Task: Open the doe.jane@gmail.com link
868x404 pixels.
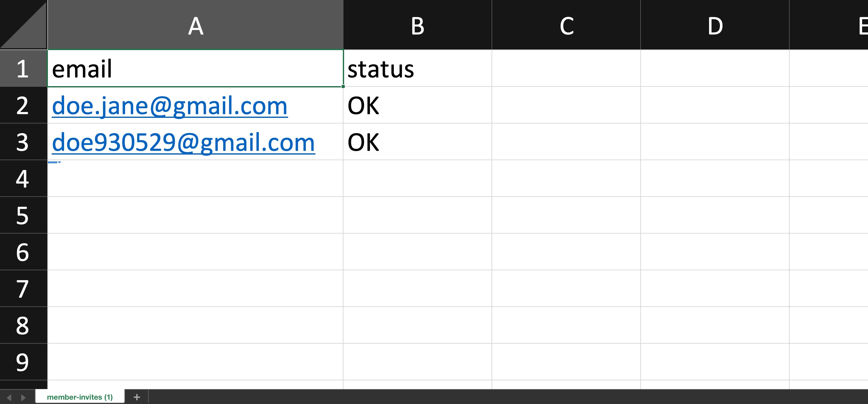Action: (170, 106)
